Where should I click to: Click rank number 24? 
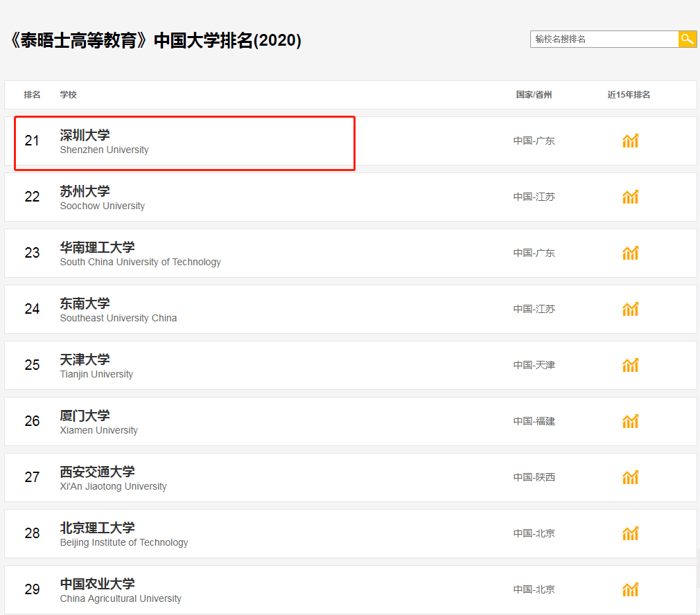coord(32,309)
